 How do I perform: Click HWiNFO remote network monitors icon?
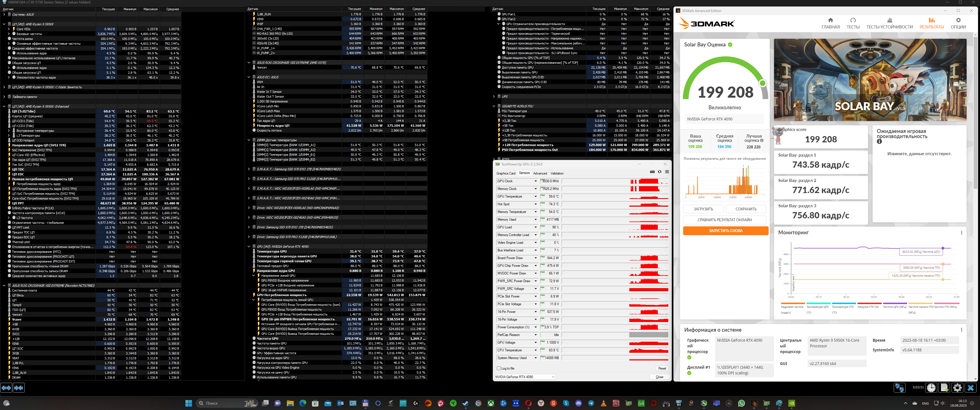(899, 388)
